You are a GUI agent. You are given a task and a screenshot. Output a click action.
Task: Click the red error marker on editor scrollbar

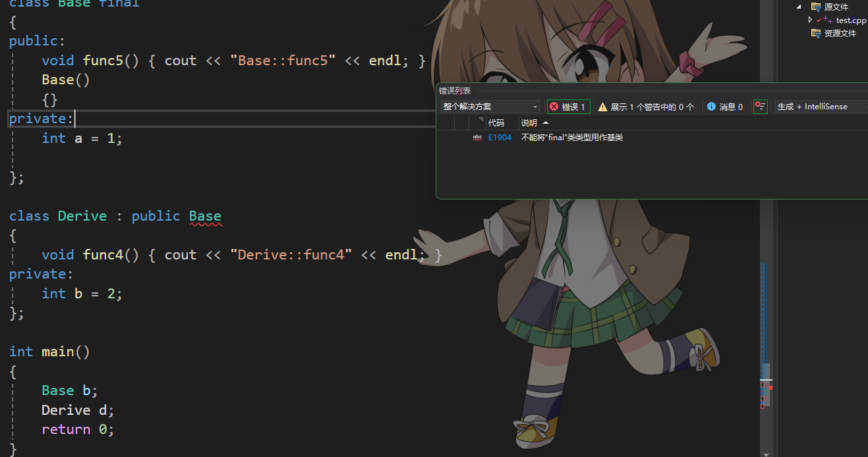point(770,388)
